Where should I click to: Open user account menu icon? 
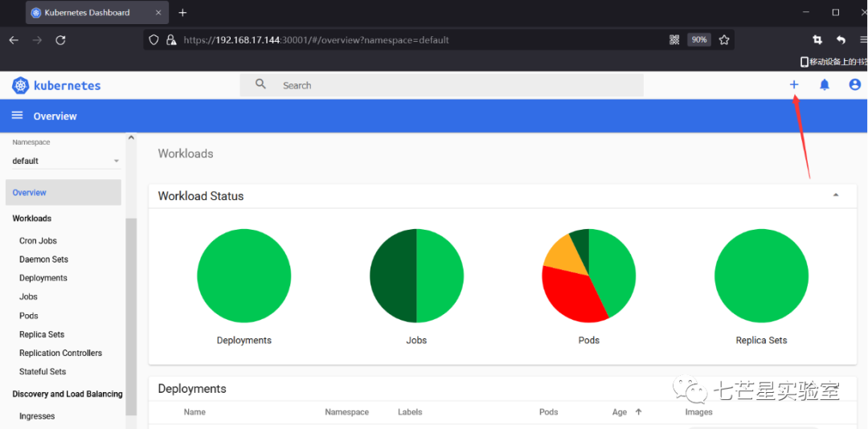[x=854, y=84]
